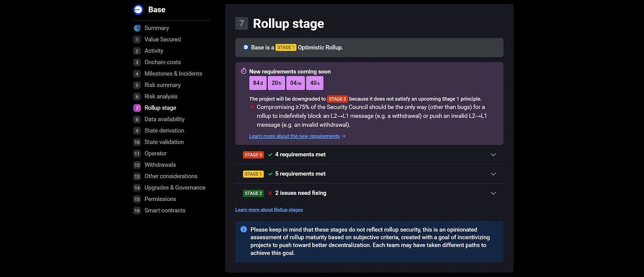644x277 pixels.
Task: Click the number 9 badge beside State derivation
Action: point(137,131)
